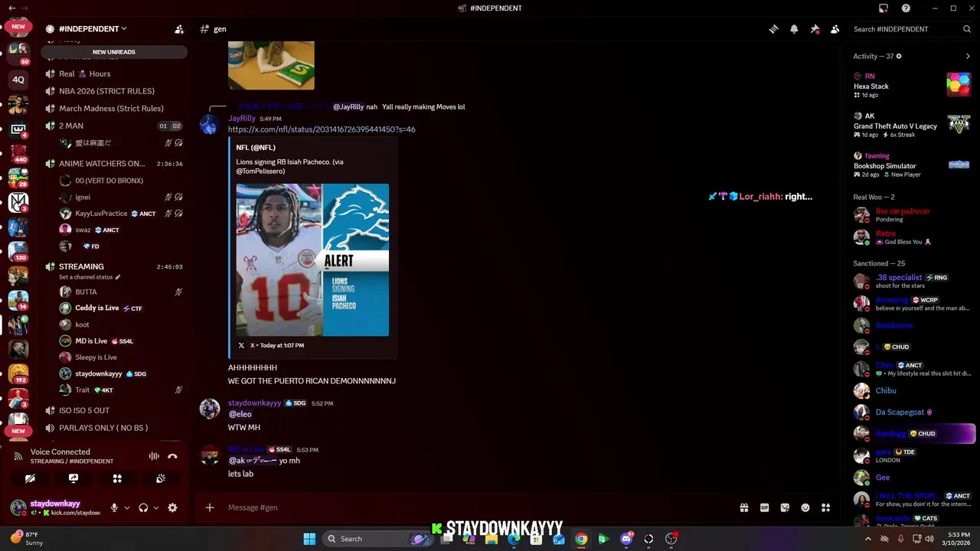
Task: Click Windows taskbar Search box
Action: [x=379, y=539]
